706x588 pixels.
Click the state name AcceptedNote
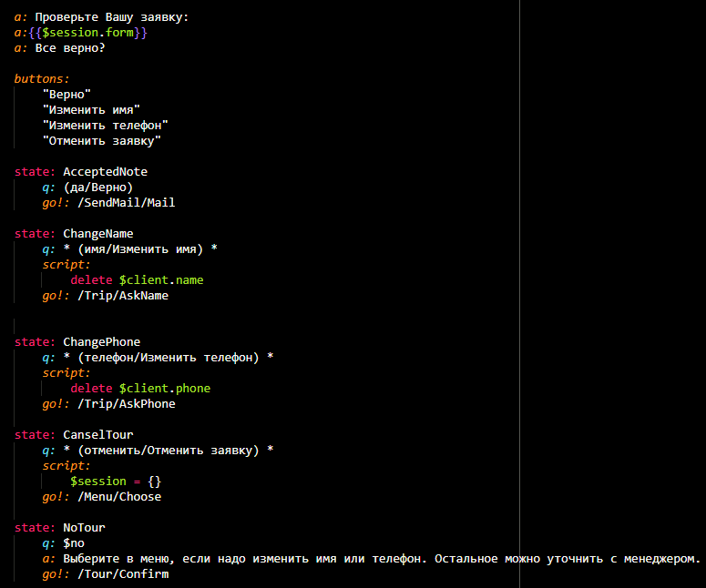pos(105,172)
